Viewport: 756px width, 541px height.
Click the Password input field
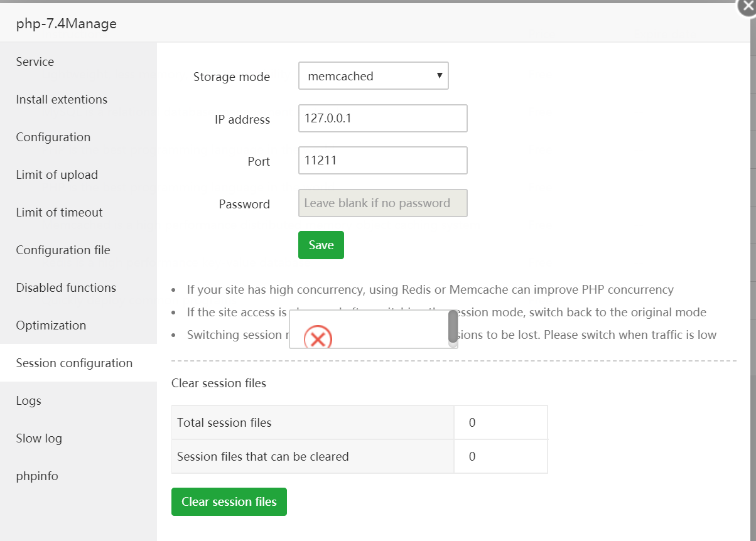382,203
